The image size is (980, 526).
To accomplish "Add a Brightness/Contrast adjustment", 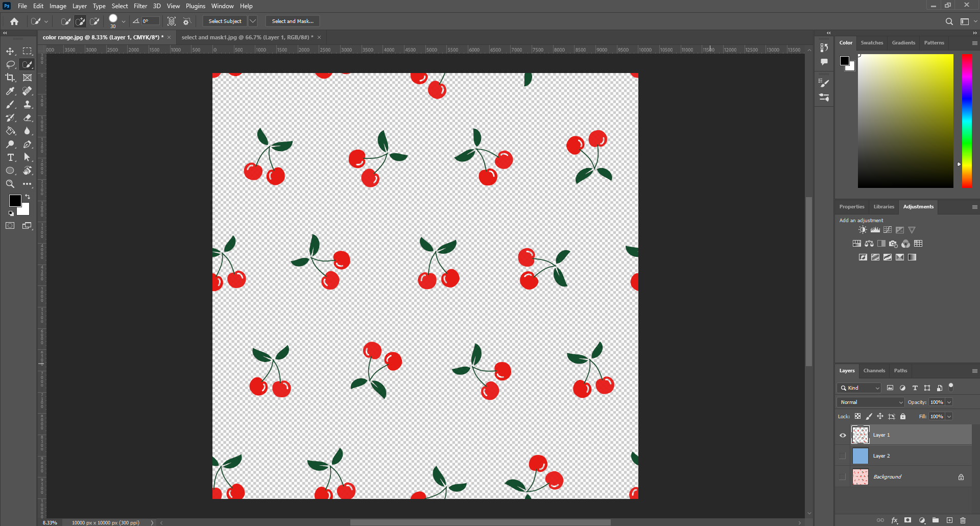I will point(863,230).
